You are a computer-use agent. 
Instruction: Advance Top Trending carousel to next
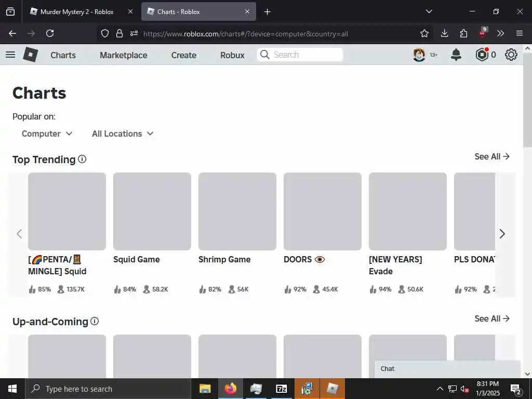tap(502, 234)
